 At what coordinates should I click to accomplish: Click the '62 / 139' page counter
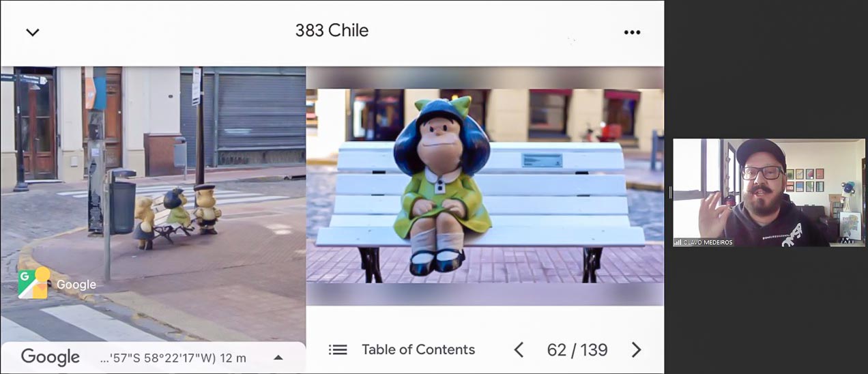577,350
